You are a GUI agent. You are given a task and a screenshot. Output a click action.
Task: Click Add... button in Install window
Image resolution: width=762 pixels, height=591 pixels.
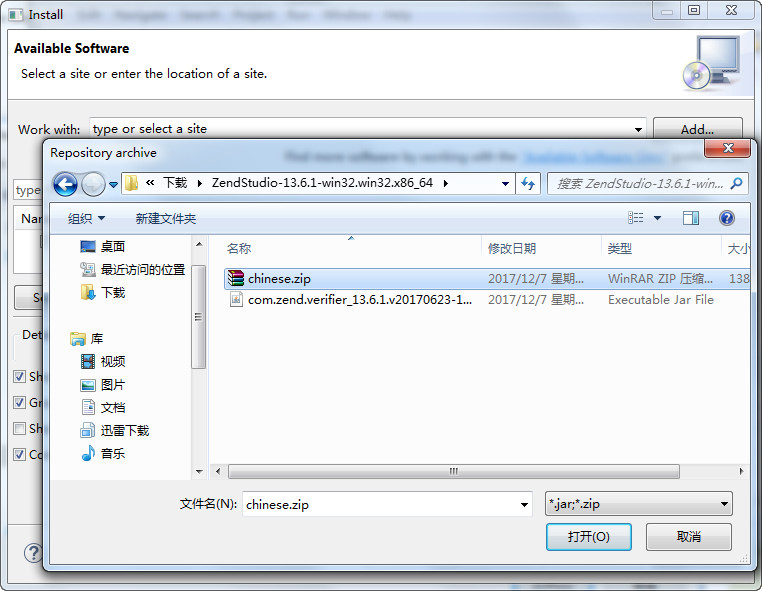[x=697, y=129]
